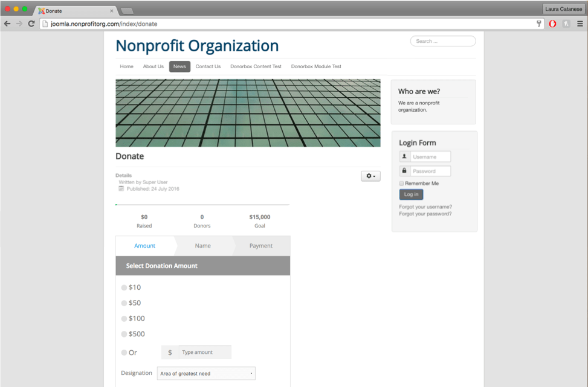This screenshot has height=387, width=588.
Task: Switch to the Payment tab
Action: tap(263, 246)
